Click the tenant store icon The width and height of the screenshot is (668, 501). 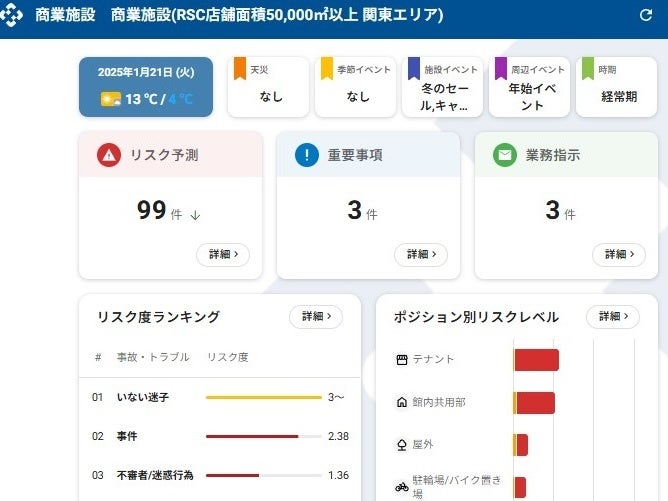(x=402, y=360)
